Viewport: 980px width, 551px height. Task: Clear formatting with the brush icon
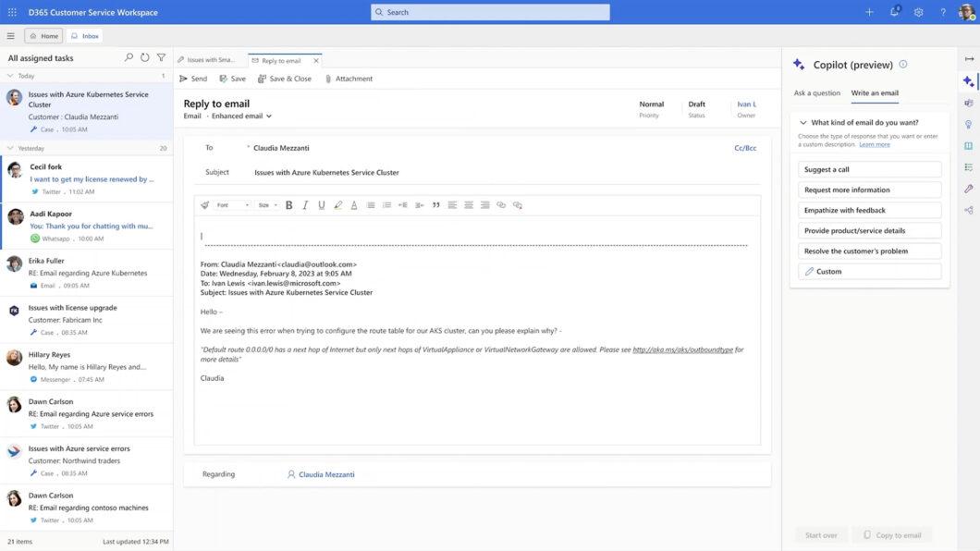(205, 205)
